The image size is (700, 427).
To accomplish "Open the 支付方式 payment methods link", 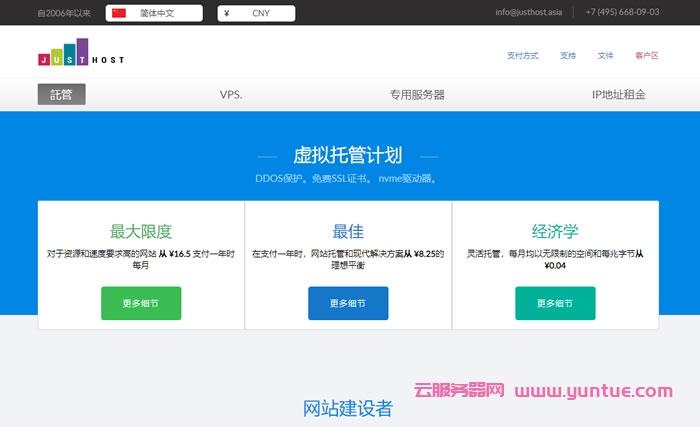I will (522, 56).
